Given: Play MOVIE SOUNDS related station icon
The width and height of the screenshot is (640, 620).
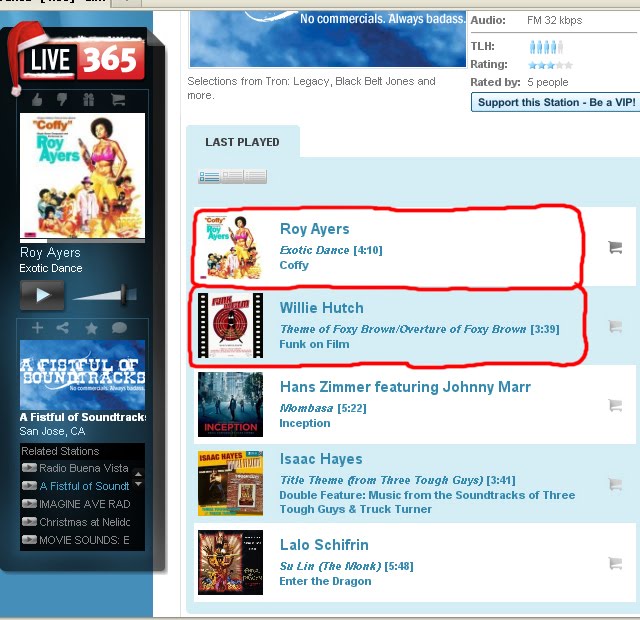Looking at the screenshot, I should coord(29,540).
